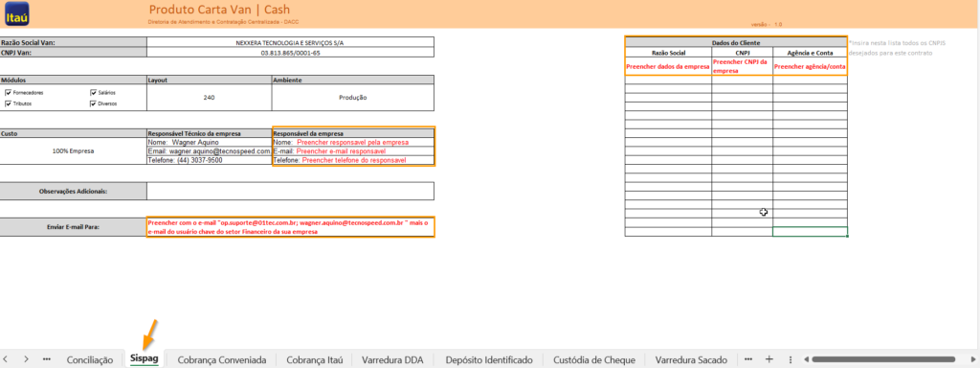Open the Varredura Sacado sheet tab
This screenshot has width=980, height=368.
coord(691,360)
